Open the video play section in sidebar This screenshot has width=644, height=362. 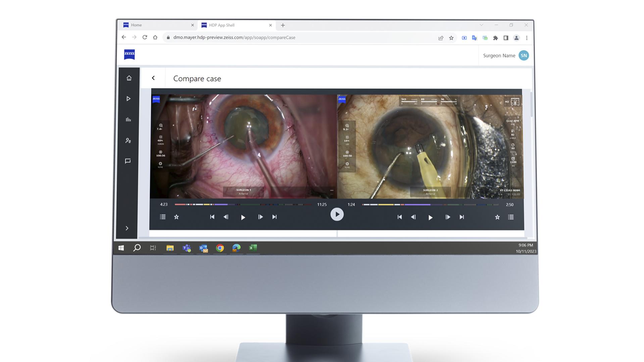pyautogui.click(x=128, y=99)
